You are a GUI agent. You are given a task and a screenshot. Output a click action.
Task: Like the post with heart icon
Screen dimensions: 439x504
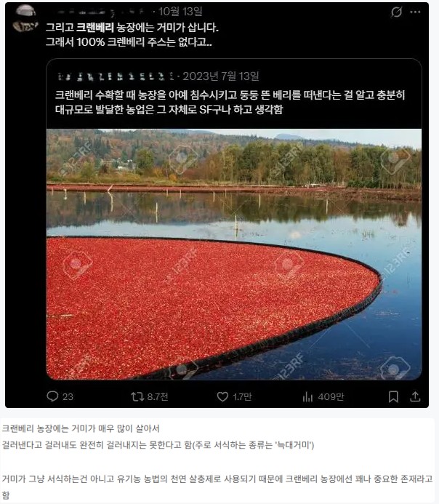(x=222, y=396)
